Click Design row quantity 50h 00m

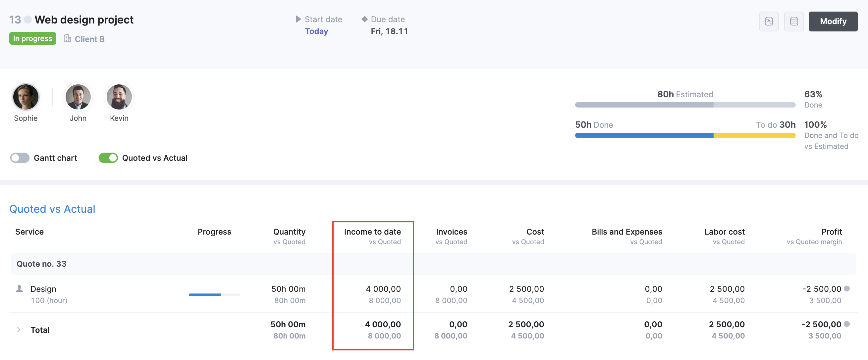point(289,289)
